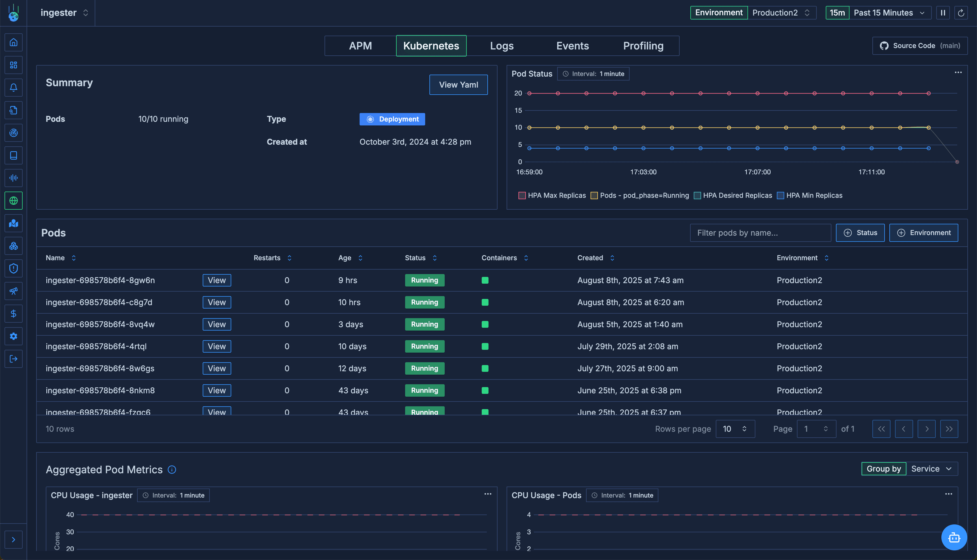Click the globe icon in the sidebar
977x560 pixels.
(14, 201)
